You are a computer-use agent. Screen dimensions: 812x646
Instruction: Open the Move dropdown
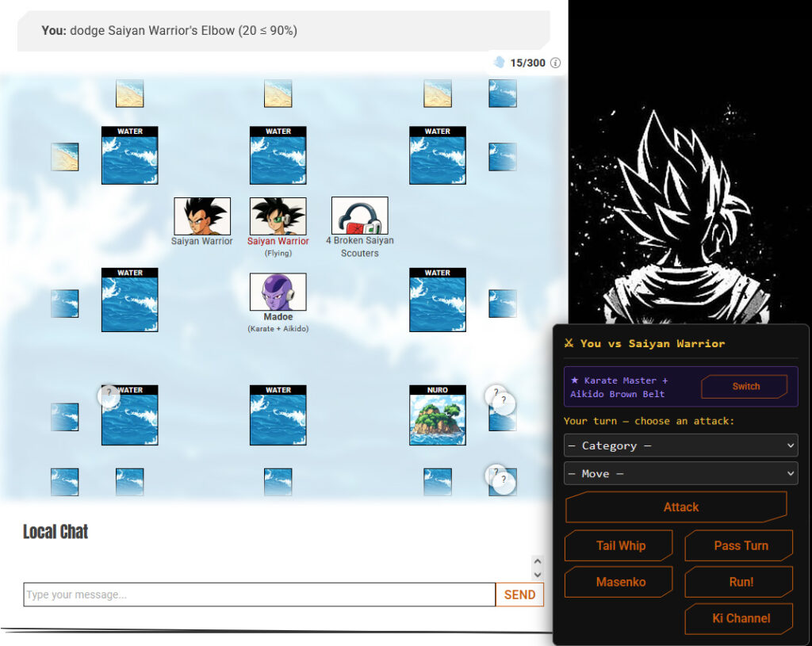pyautogui.click(x=680, y=474)
